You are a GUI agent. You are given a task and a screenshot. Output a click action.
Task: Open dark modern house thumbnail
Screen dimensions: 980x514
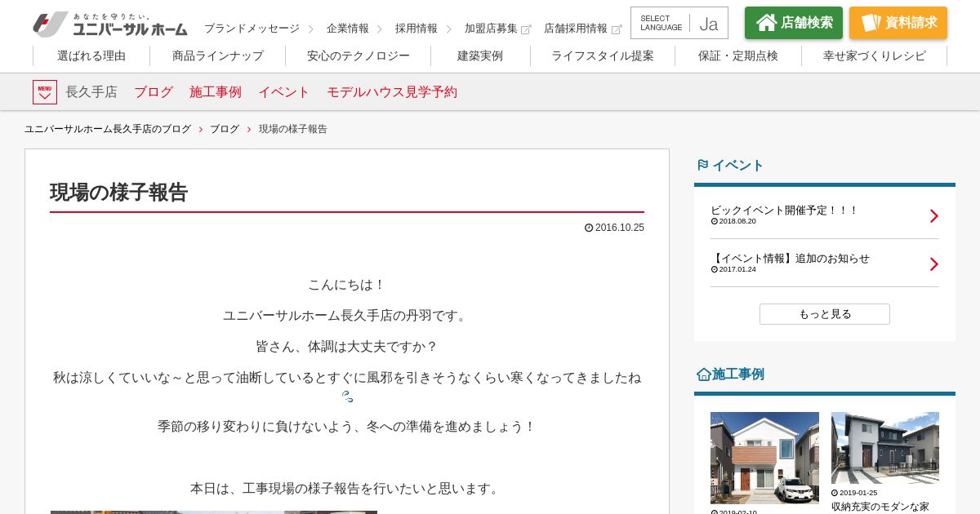pos(885,448)
